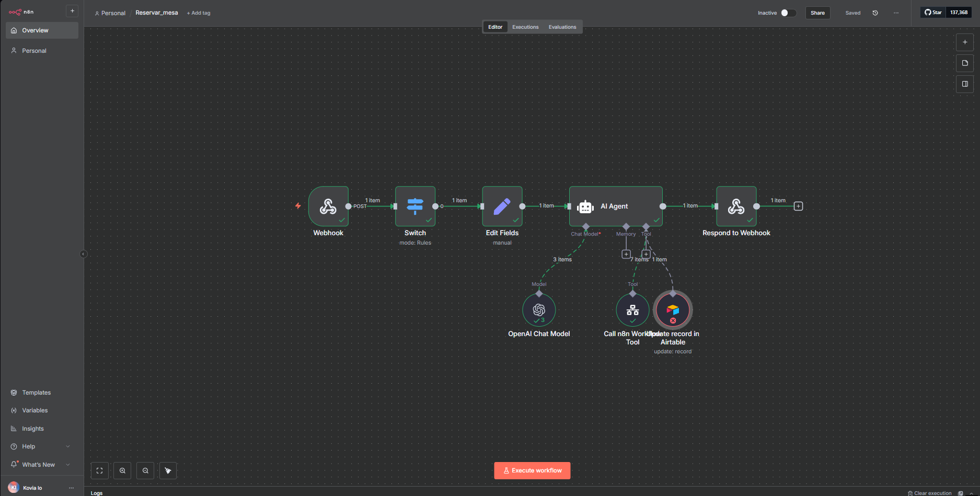Click the Add tag field
Image resolution: width=980 pixels, height=496 pixels.
click(199, 13)
